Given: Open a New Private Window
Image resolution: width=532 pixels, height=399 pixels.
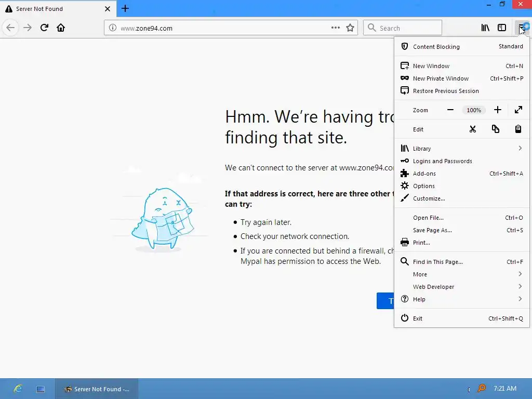Looking at the screenshot, I should 462,78.
